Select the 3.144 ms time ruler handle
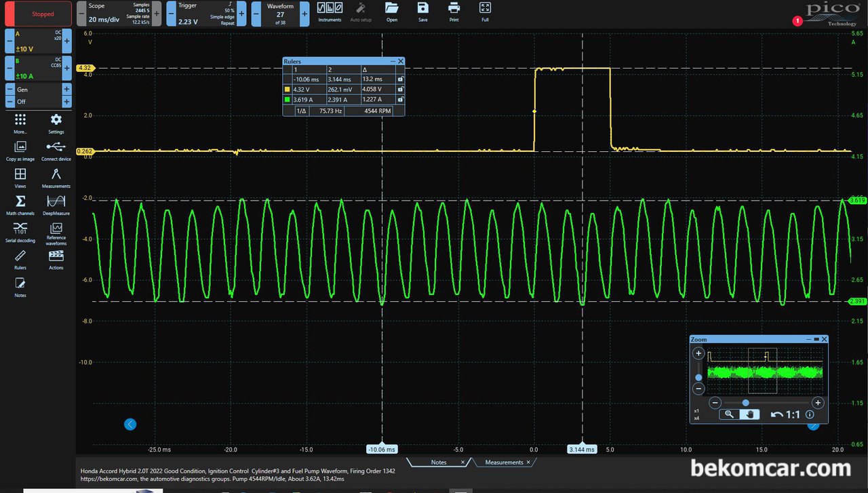 click(x=582, y=449)
